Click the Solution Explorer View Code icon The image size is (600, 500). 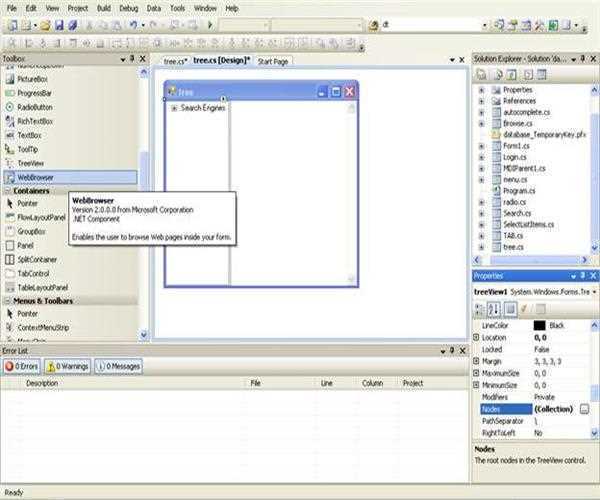click(x=528, y=75)
